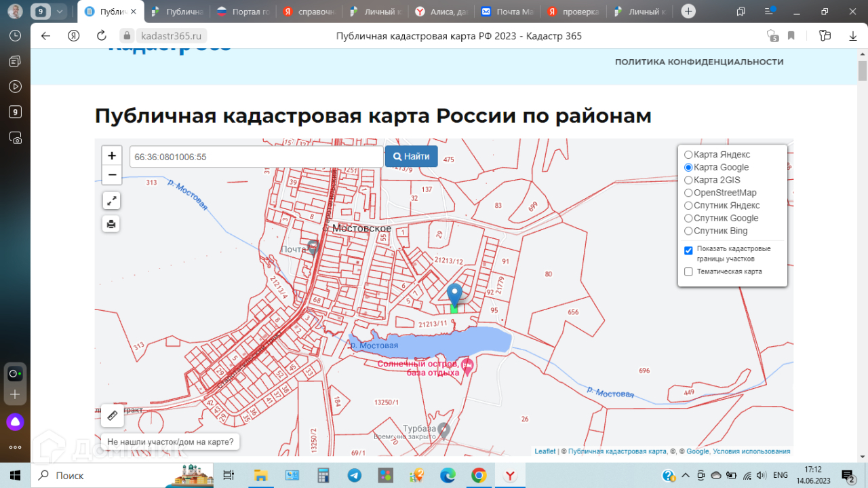Select Спутник Google map layer
The height and width of the screenshot is (488, 868).
pos(688,219)
